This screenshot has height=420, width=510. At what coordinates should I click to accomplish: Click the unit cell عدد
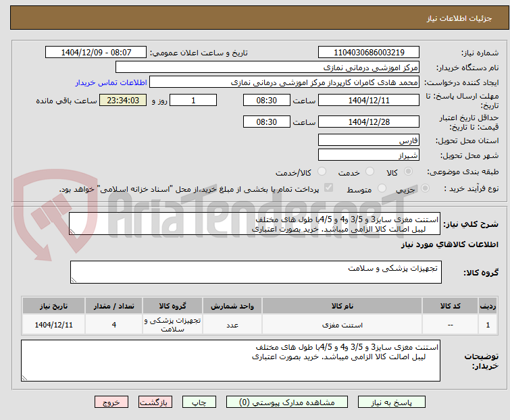[232, 324]
